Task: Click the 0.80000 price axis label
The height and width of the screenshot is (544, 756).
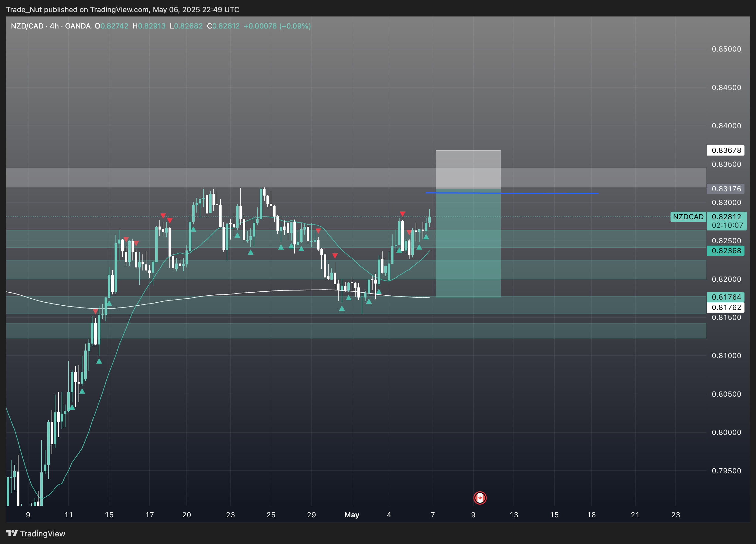Action: [726, 432]
